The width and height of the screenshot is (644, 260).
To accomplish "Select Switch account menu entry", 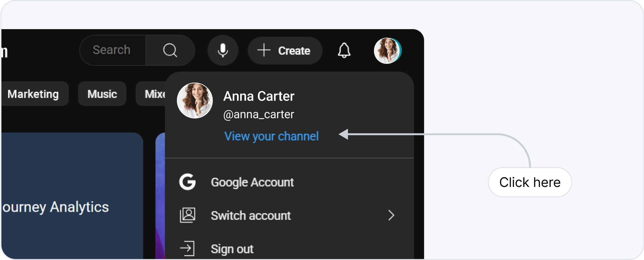I will point(289,215).
